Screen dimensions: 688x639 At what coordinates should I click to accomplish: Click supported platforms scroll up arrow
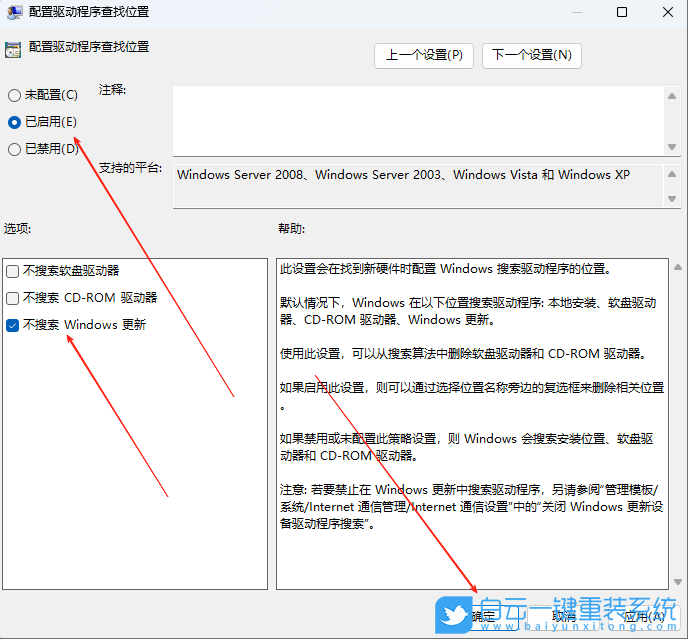click(672, 174)
